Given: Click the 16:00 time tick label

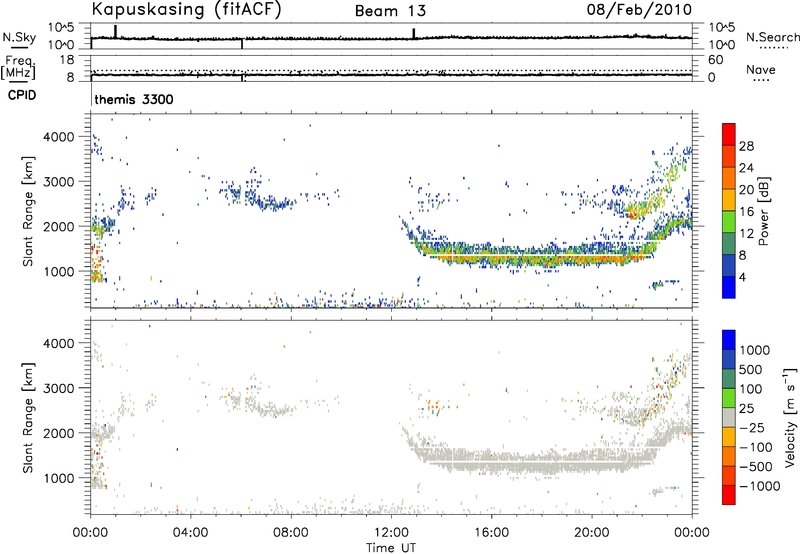Looking at the screenshot, I should 491,533.
